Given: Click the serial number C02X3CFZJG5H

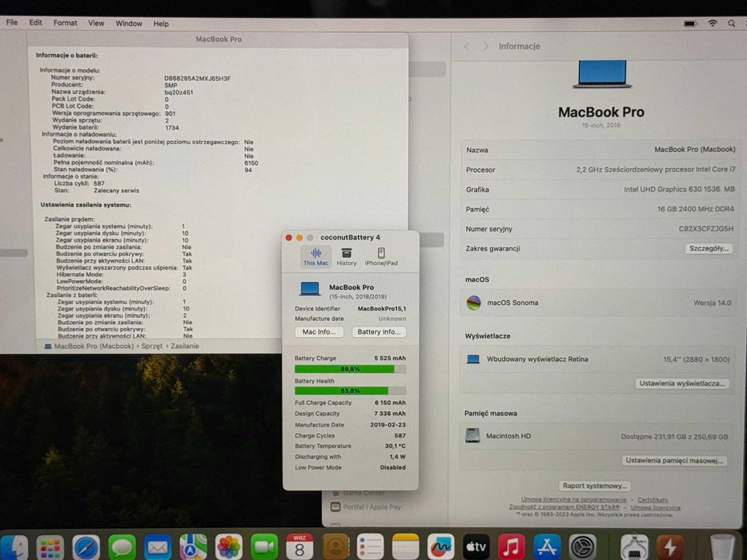Looking at the screenshot, I should pyautogui.click(x=706, y=229).
